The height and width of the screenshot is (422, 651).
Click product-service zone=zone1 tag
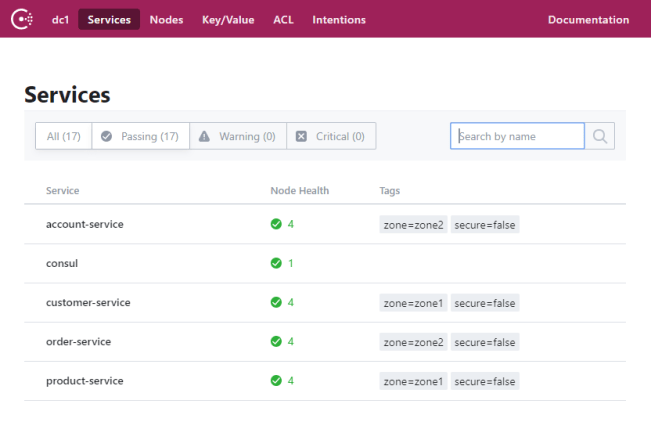pos(413,381)
